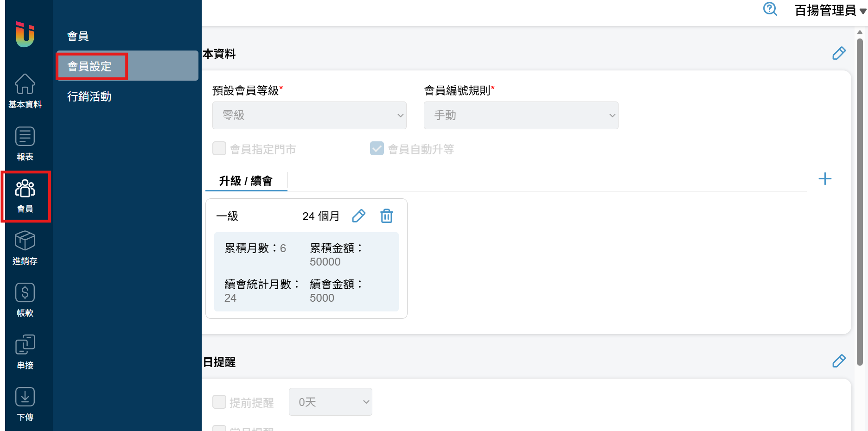Edit the 一級 level with pencil icon
This screenshot has width=868, height=431.
click(358, 216)
